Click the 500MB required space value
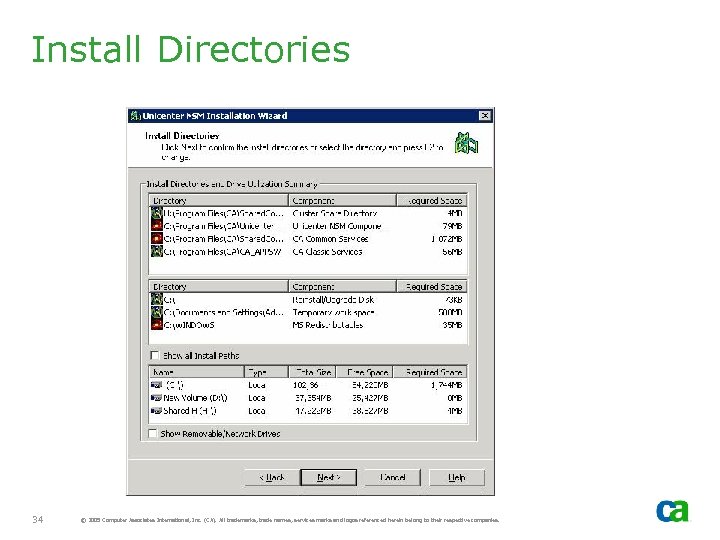This screenshot has width=720, height=540. [x=450, y=312]
